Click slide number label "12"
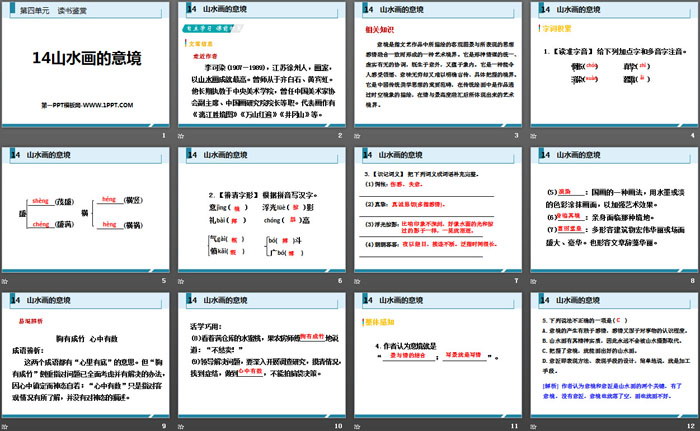This screenshot has height=431, width=700. coord(691,426)
